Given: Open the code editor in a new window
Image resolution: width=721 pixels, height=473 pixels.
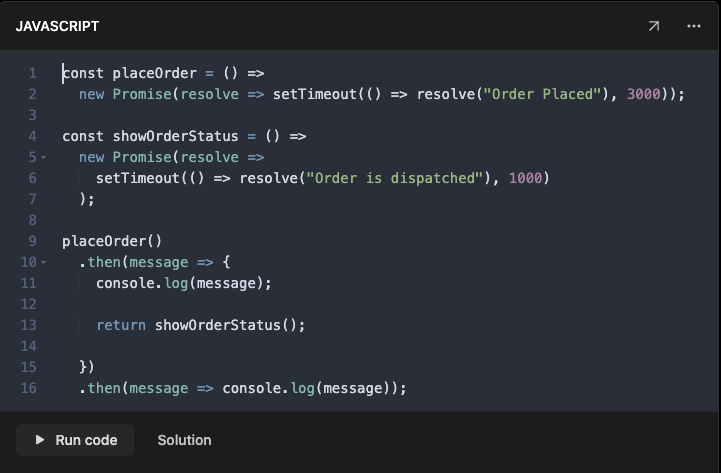Looking at the screenshot, I should [653, 26].
